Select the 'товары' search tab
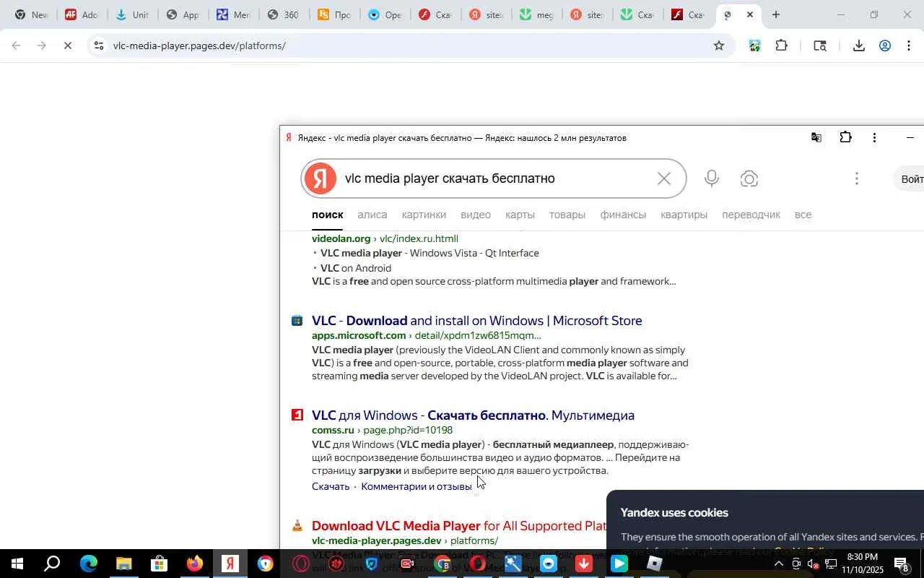 tap(567, 215)
